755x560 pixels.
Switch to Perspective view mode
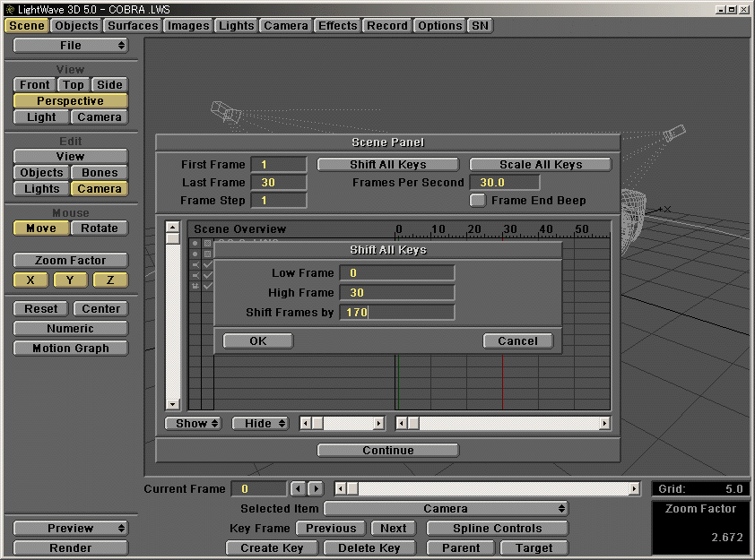pos(70,100)
